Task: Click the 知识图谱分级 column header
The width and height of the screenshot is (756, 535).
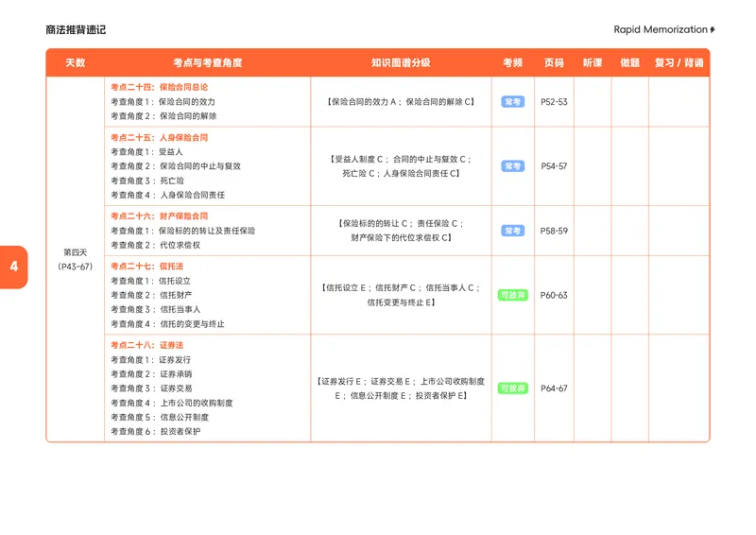Action: point(401,62)
